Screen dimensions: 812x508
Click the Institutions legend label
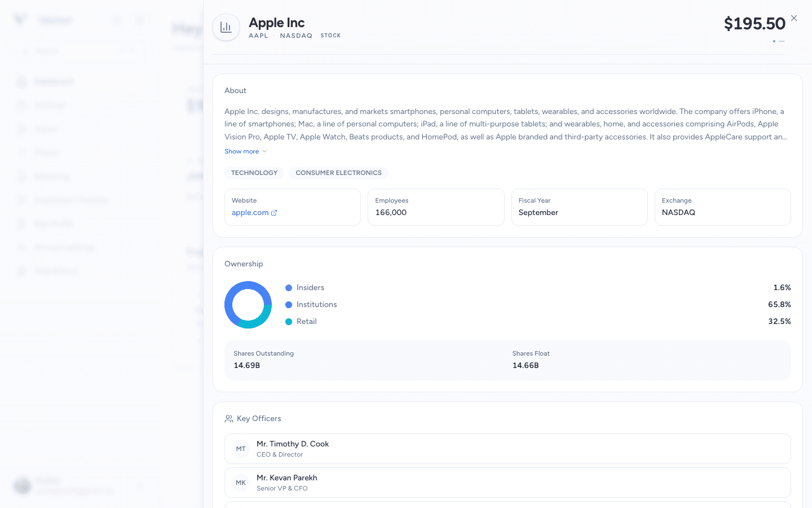pyautogui.click(x=316, y=305)
